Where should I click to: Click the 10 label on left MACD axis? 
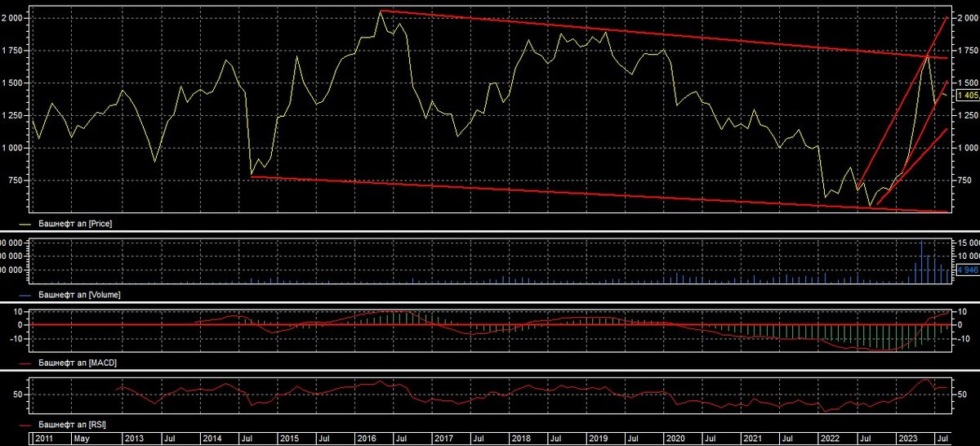click(20, 311)
